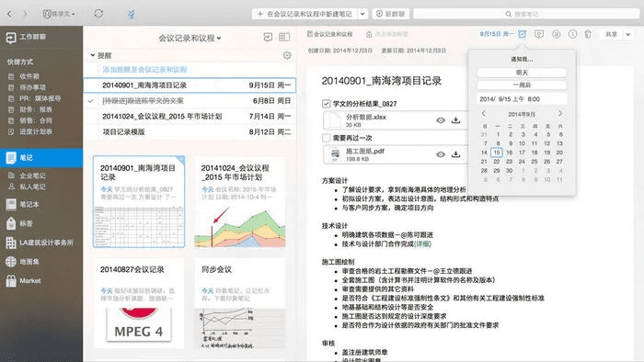Click 在会议记录和议程中新建笔记 button

305,14
